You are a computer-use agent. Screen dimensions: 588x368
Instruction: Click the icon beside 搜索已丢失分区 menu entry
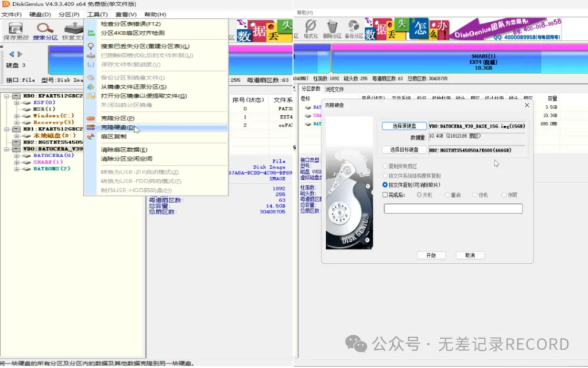[91, 46]
